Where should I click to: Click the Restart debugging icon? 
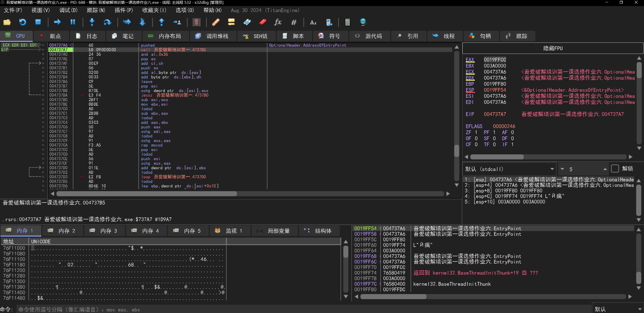click(x=23, y=22)
